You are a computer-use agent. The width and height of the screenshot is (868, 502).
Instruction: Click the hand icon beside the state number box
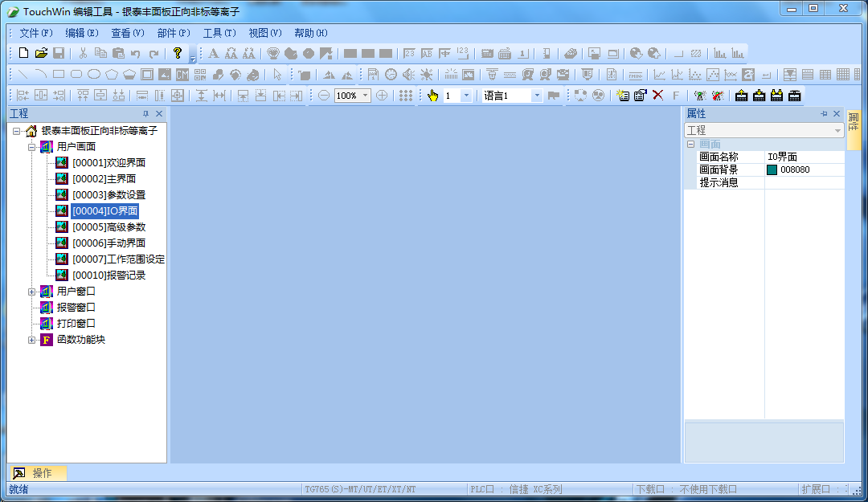(432, 96)
